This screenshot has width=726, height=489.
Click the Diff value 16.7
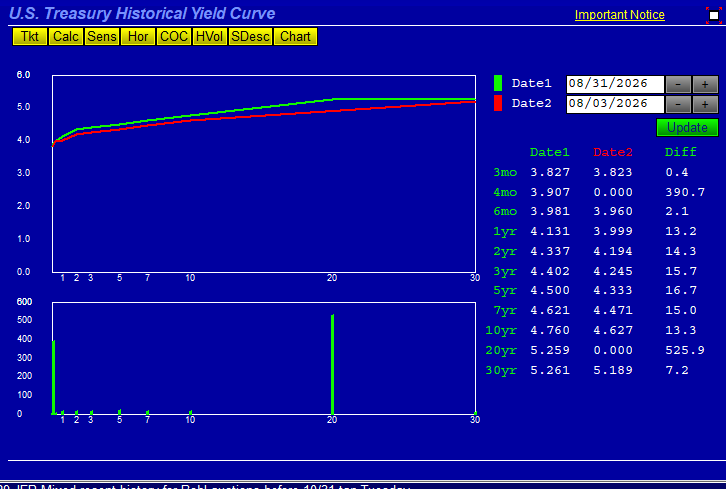[681, 290]
